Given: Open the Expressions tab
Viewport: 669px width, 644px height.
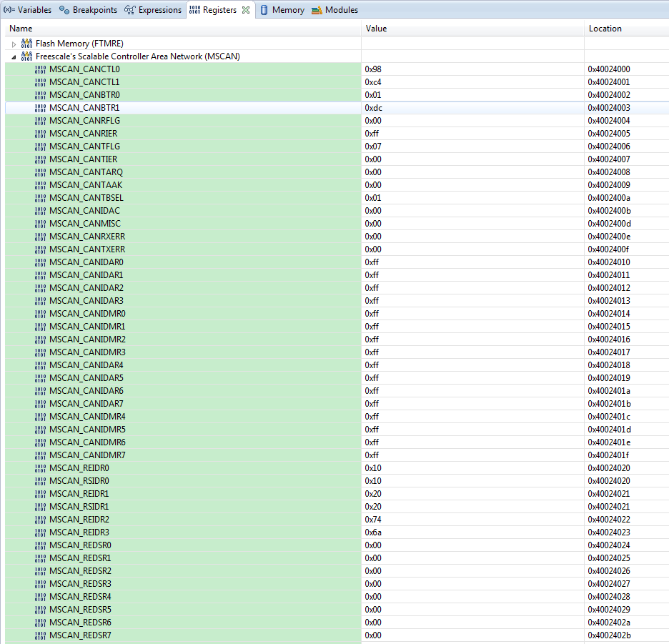Looking at the screenshot, I should [153, 9].
